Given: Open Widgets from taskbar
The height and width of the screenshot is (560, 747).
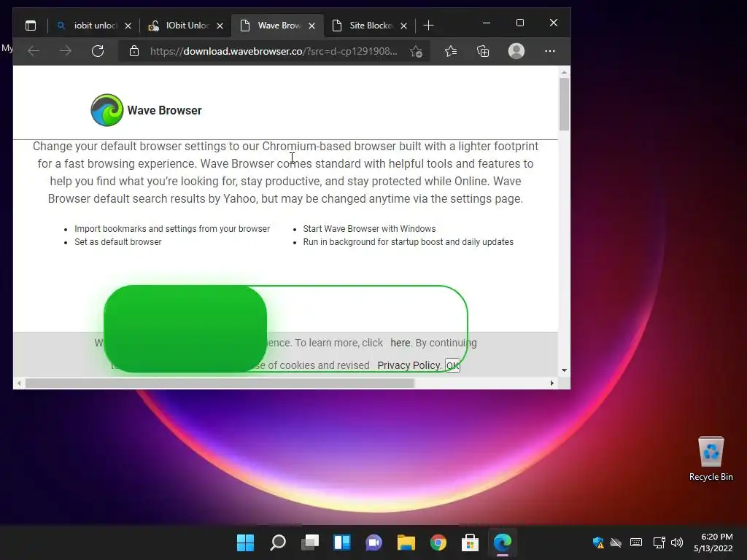Looking at the screenshot, I should [x=342, y=542].
